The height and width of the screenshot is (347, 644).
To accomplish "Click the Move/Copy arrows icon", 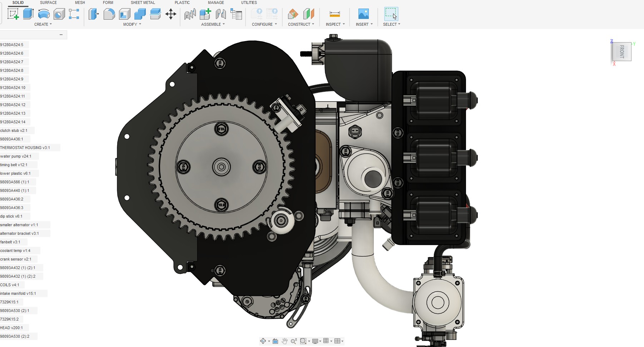I will [171, 14].
